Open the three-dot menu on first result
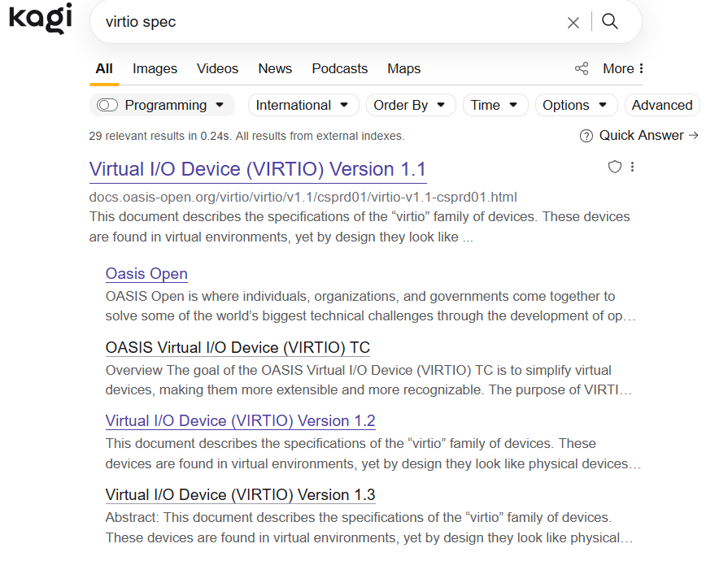Screen dimensions: 728x561 pos(633,167)
